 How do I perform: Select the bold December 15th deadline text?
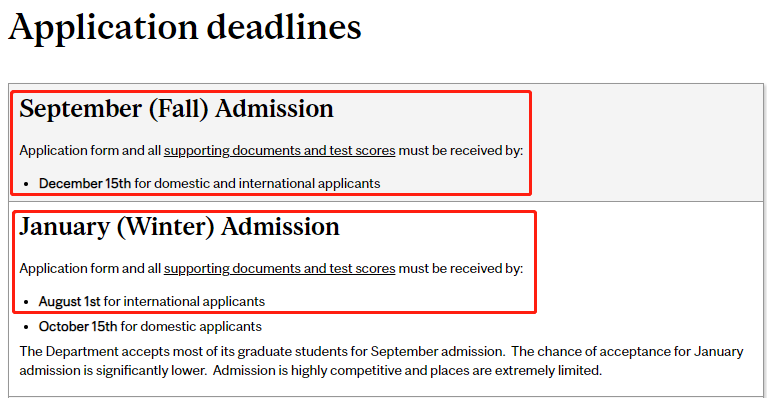(85, 183)
